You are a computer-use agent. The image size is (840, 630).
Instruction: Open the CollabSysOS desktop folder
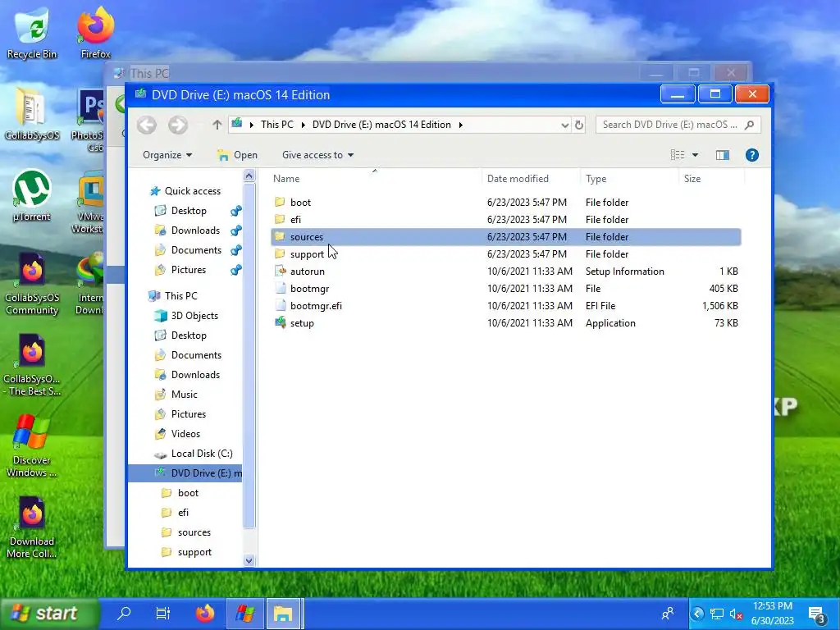pos(32,115)
